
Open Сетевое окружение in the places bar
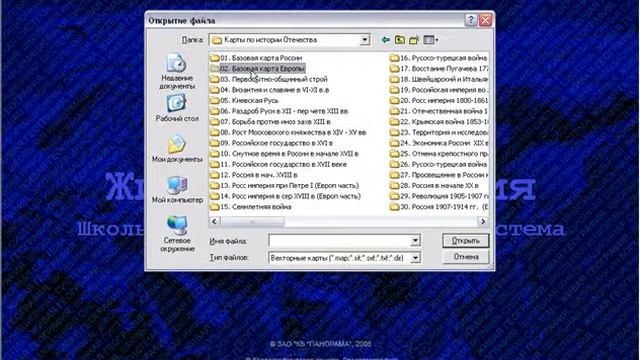coord(177,234)
